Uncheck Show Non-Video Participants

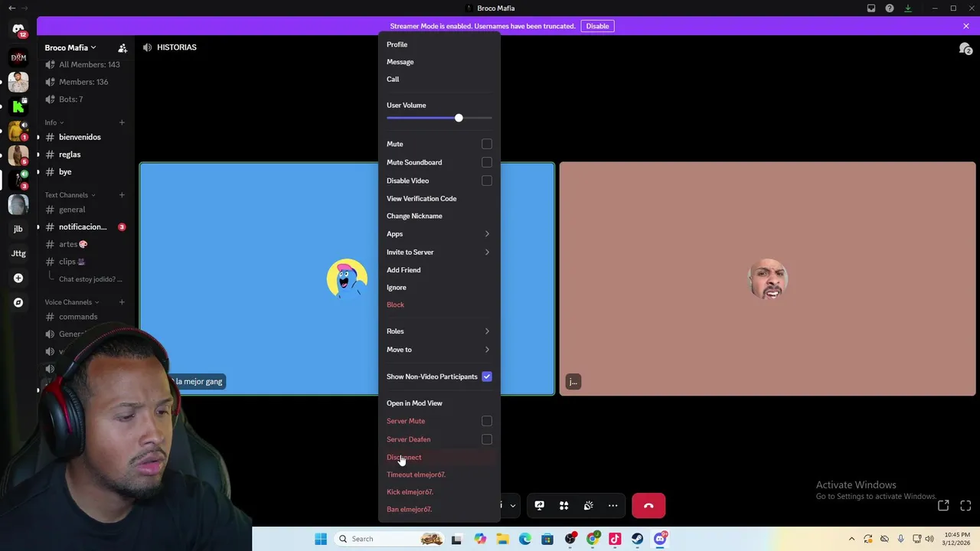click(x=487, y=377)
